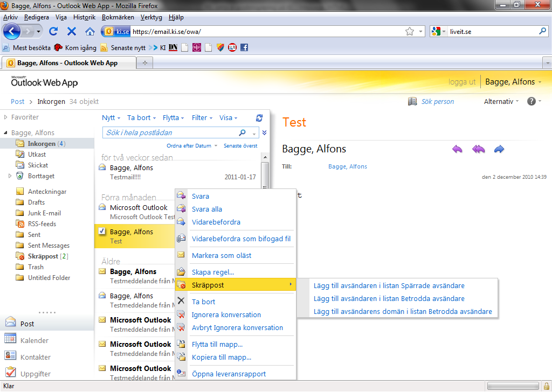Screen dimensions: 552x392
Task: Click the Forward arrow icon in reading pane
Action: pyautogui.click(x=499, y=149)
